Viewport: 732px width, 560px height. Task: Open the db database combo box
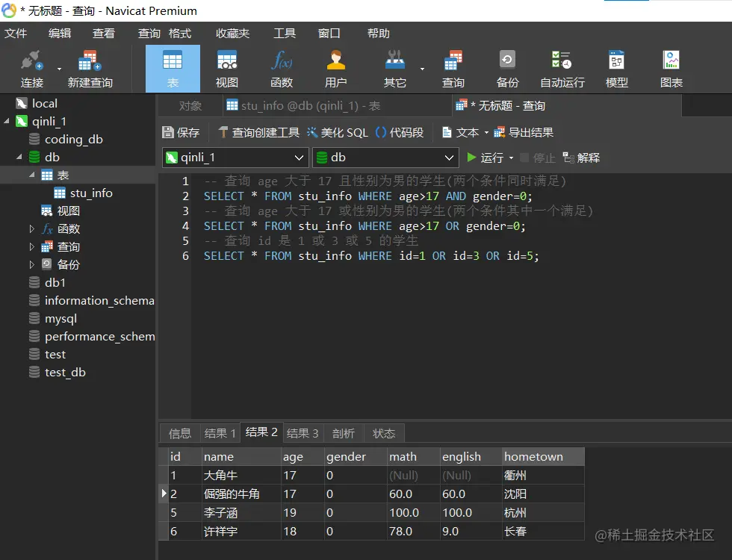click(x=385, y=158)
